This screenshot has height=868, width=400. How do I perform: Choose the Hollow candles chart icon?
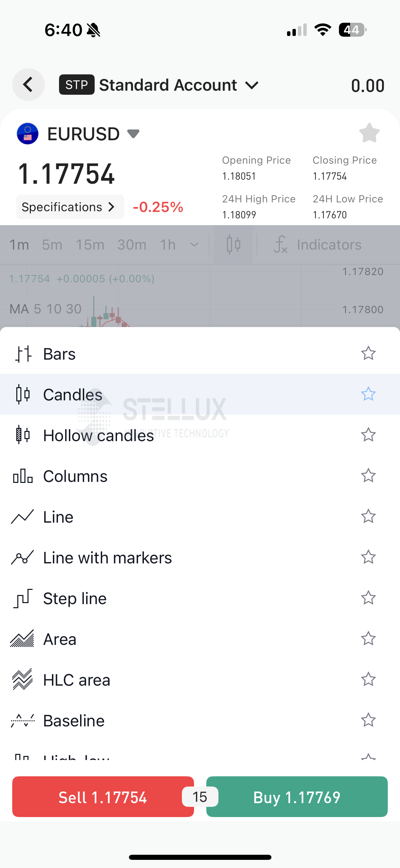pos(23,435)
